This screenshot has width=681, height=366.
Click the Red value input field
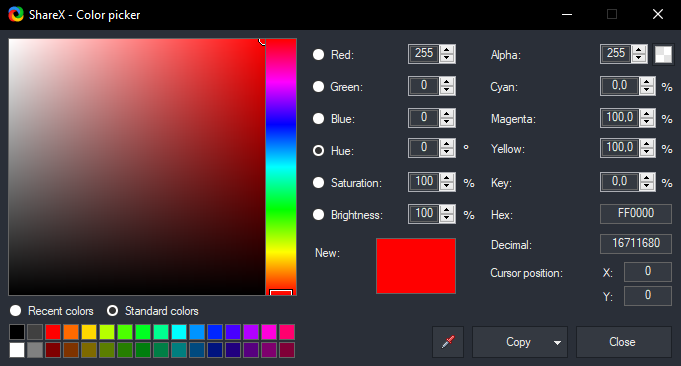(424, 54)
